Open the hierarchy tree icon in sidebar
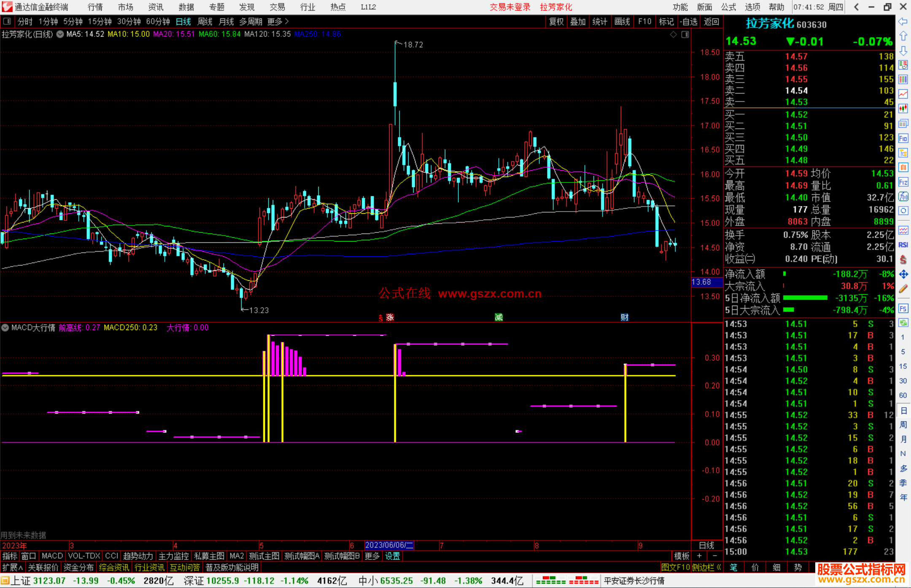The image size is (911, 588). (x=903, y=153)
